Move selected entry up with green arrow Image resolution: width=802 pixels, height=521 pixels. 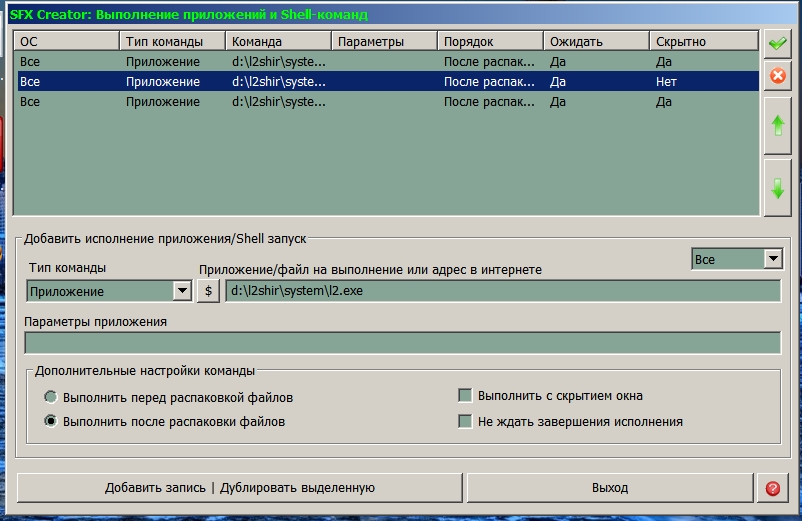[x=777, y=126]
